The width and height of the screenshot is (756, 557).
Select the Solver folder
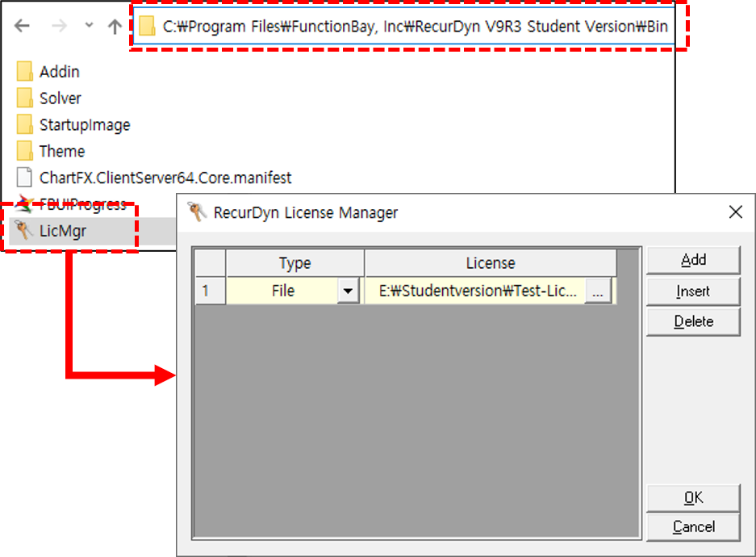tap(60, 98)
